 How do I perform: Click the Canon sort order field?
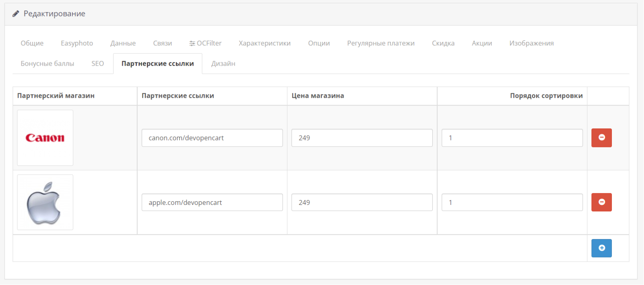coord(512,138)
